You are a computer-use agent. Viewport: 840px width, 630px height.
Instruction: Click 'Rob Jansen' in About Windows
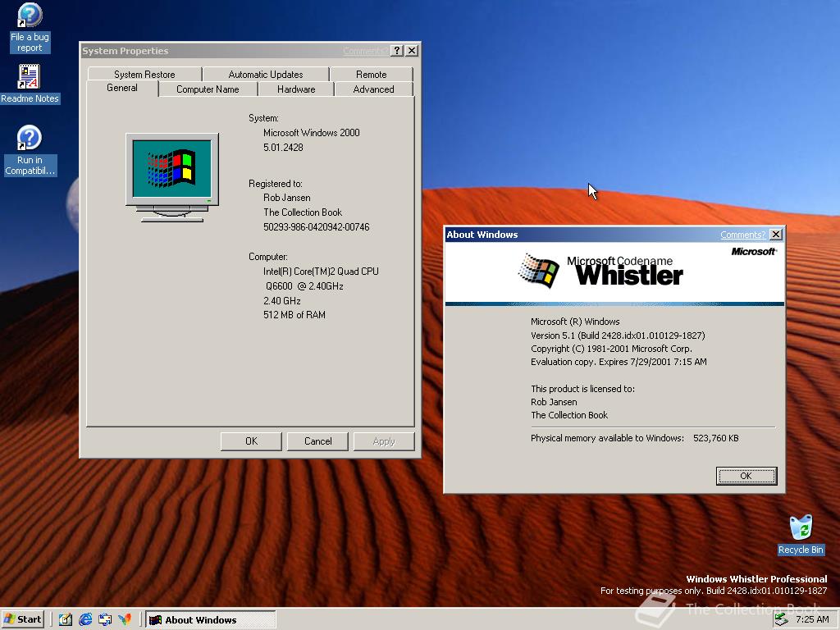click(x=554, y=402)
